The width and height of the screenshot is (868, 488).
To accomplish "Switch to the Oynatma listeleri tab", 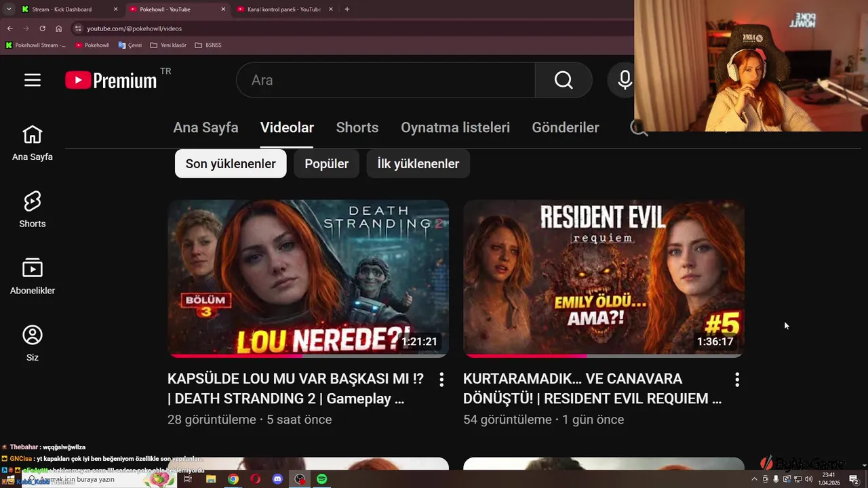I will 455,127.
